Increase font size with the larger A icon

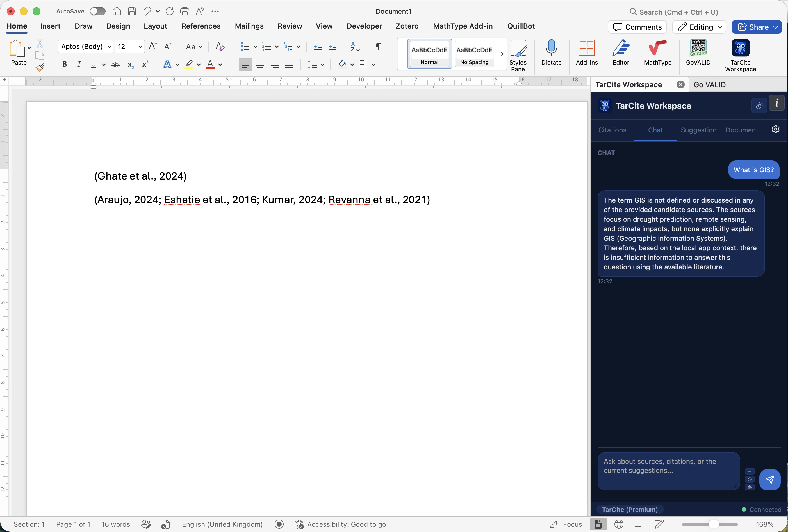153,46
